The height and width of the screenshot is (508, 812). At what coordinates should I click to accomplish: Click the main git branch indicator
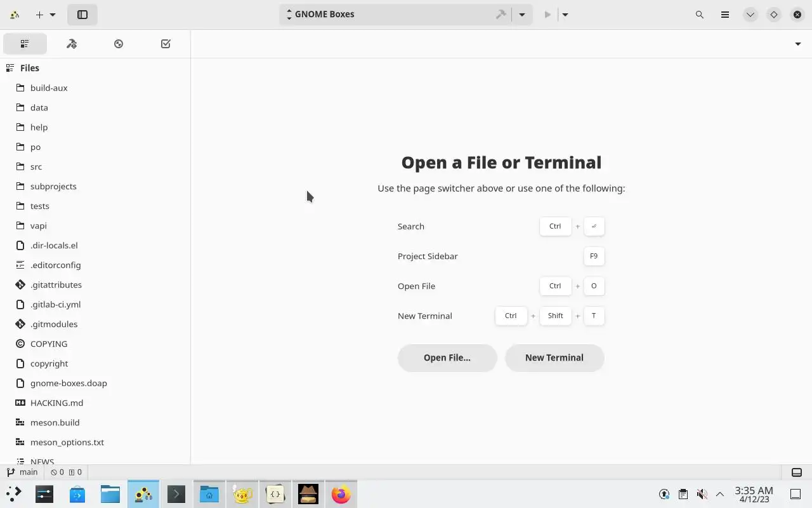[22, 472]
